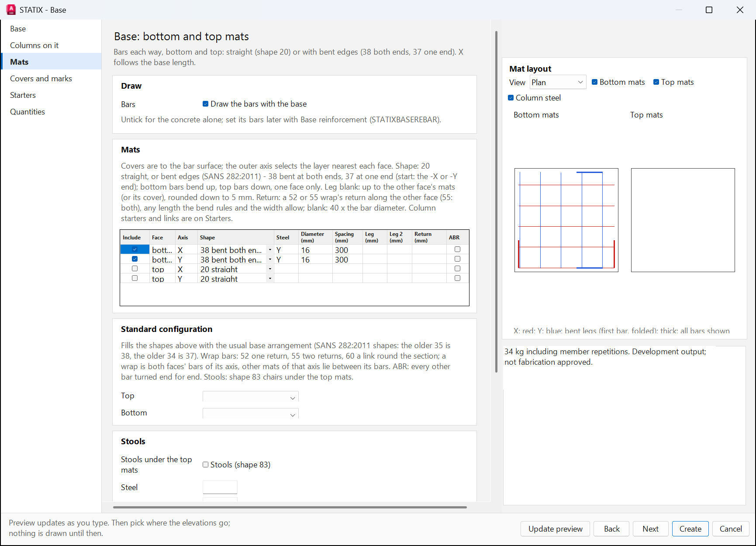Click the Next button

[x=650, y=529]
